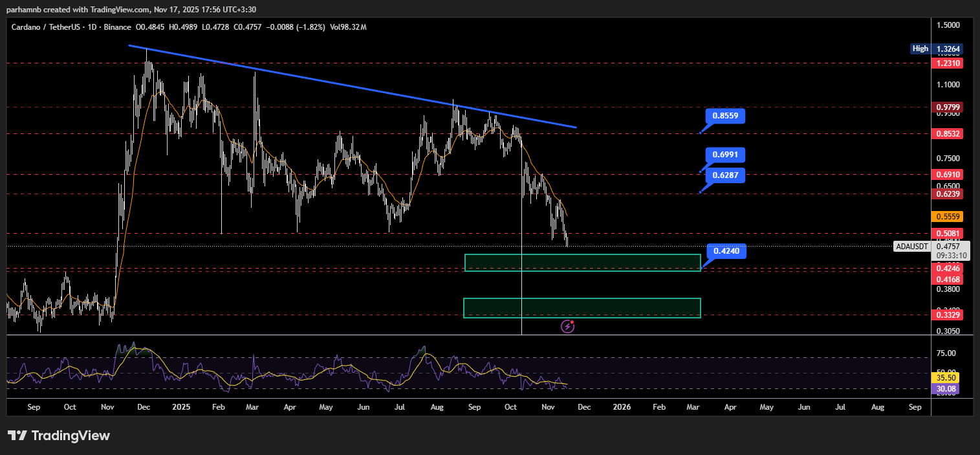Viewport: 980px width, 455px height.
Task: Click the Vol 98.32M indicator text
Action: point(349,27)
